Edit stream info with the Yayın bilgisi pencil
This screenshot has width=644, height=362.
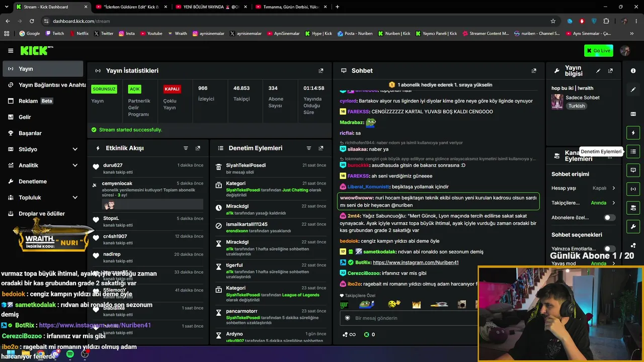pos(598,71)
